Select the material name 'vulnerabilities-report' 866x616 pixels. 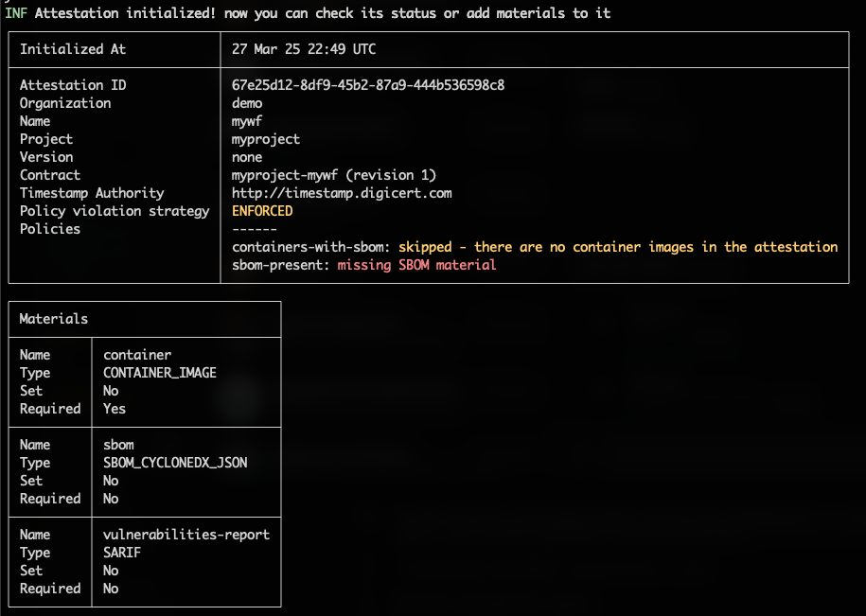(x=186, y=535)
